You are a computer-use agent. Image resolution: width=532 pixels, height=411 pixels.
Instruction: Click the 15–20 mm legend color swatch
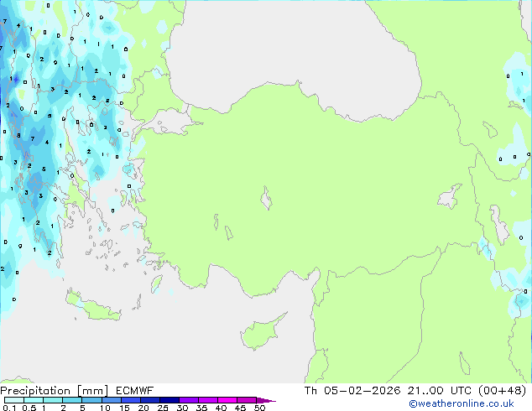pos(130,400)
